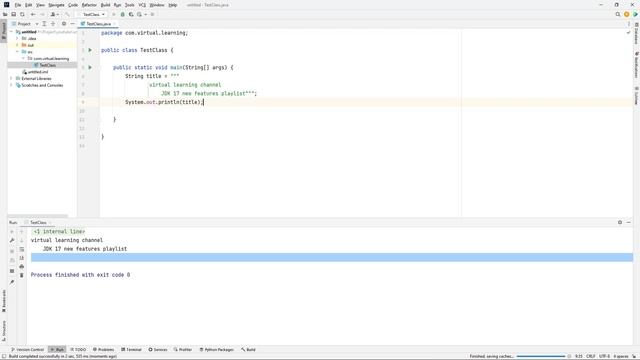The width and height of the screenshot is (640, 360).
Task: Open the Navigate menu
Action: click(56, 5)
